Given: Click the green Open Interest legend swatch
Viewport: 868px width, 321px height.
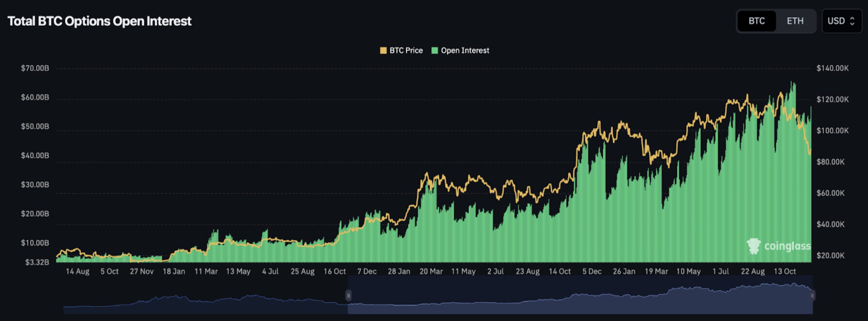Looking at the screenshot, I should click(435, 51).
